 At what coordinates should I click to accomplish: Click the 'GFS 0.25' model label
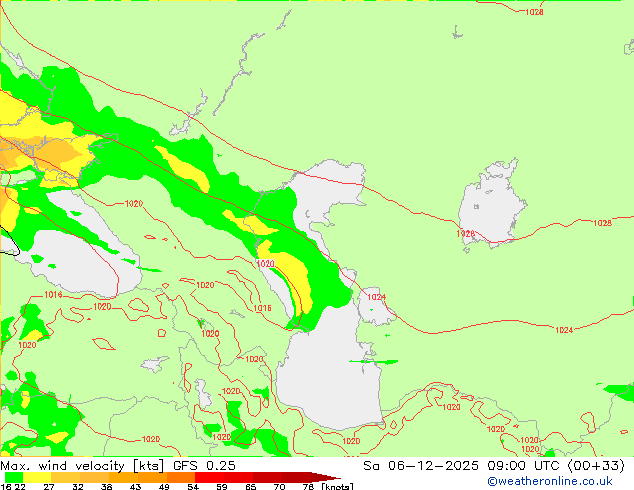point(204,466)
